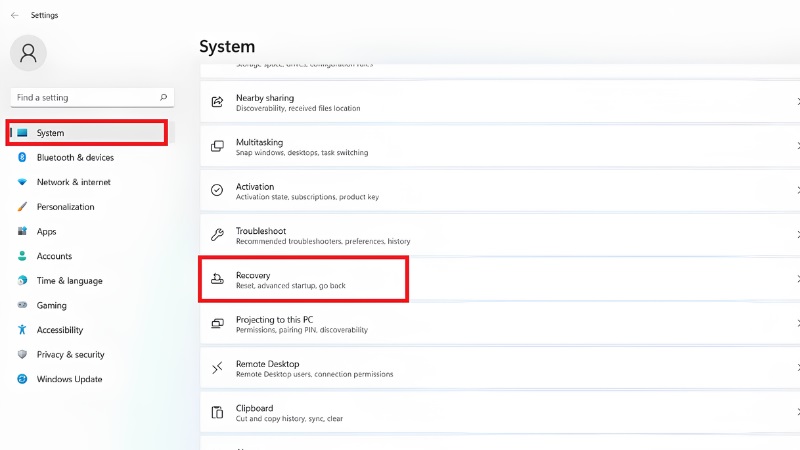Click the Projecting to this PC icon

tap(217, 323)
